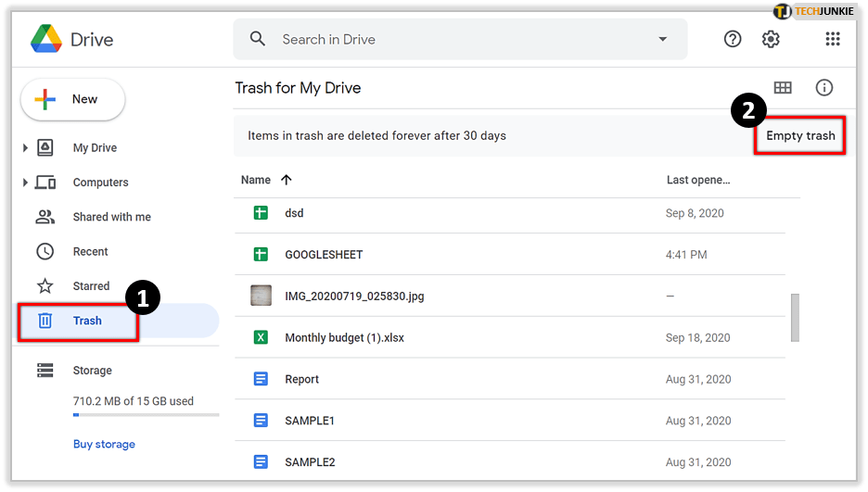Click the file list scrollbar thumb
This screenshot has width=868, height=492.
tap(795, 318)
